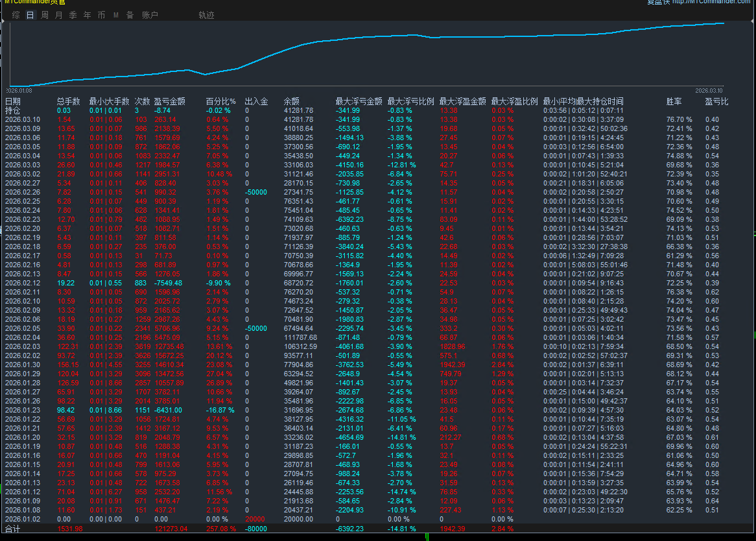Click the 盈亏金额 column header

(x=169, y=101)
